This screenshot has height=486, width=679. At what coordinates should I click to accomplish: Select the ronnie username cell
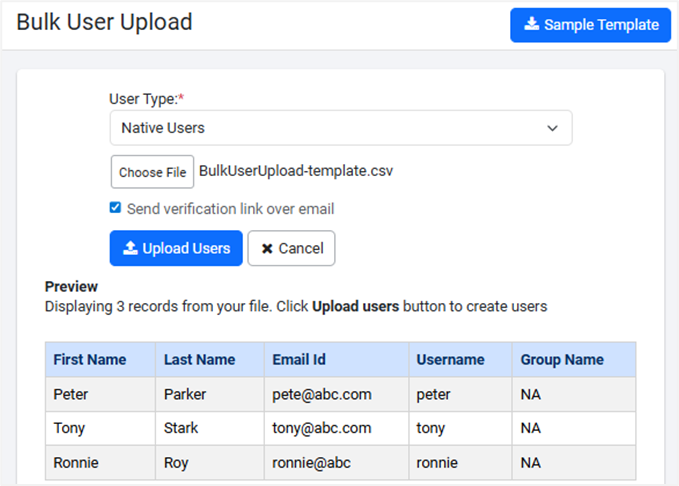click(460, 463)
